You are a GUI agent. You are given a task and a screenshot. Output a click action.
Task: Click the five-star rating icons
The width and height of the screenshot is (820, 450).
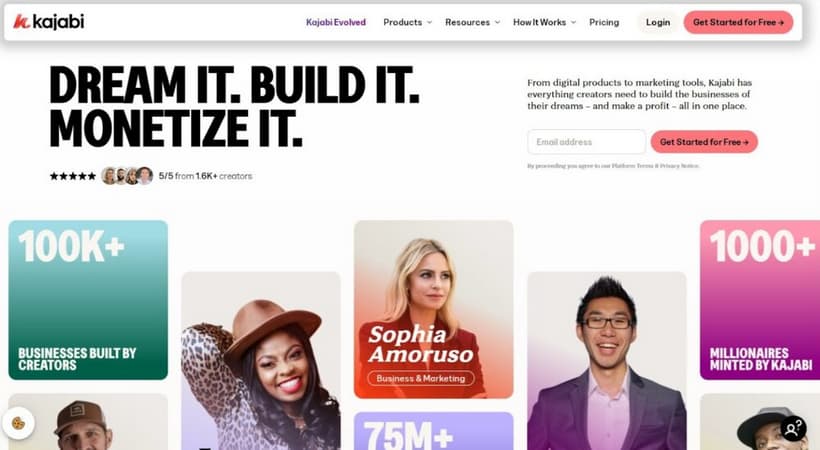(x=73, y=176)
